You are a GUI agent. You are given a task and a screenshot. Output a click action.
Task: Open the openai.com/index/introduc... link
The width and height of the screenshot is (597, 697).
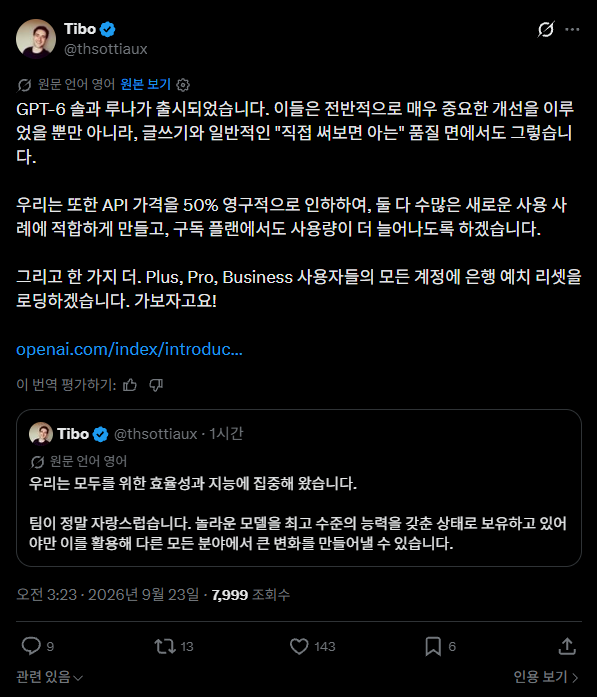tap(129, 349)
